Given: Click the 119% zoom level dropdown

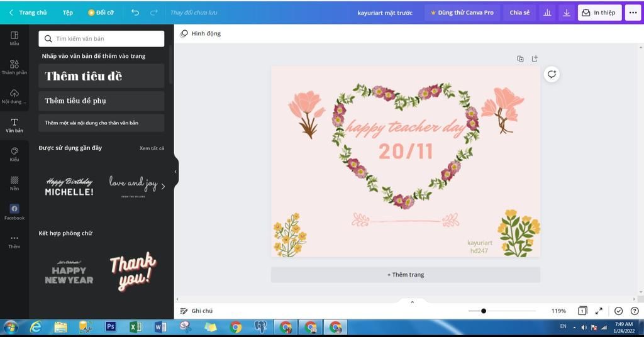Looking at the screenshot, I should click(x=558, y=311).
